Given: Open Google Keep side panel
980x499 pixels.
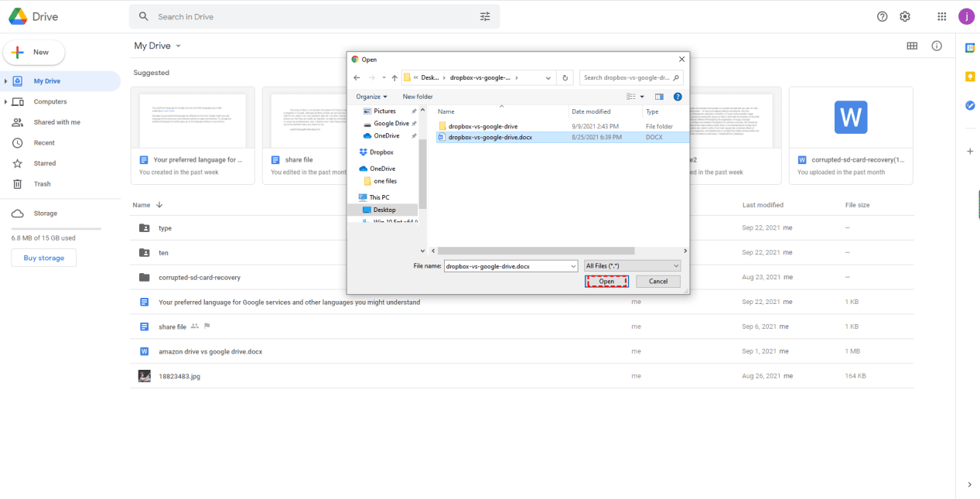Looking at the screenshot, I should [x=969, y=77].
